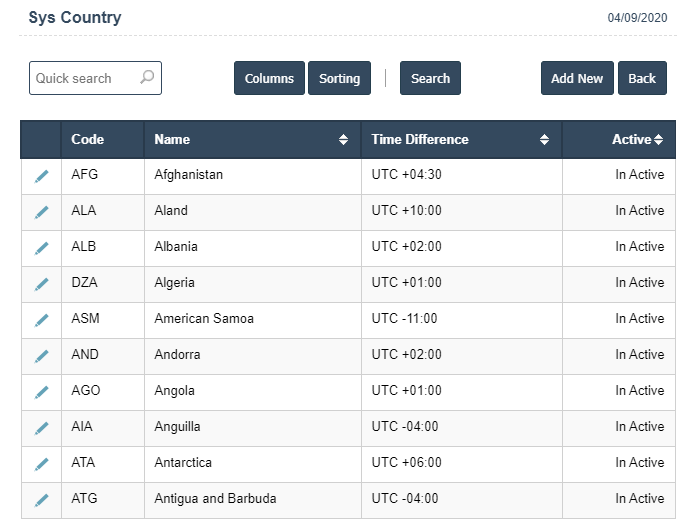This screenshot has height=532, width=700.
Task: Edit the Albania entry via pencil icon
Action: 41,248
